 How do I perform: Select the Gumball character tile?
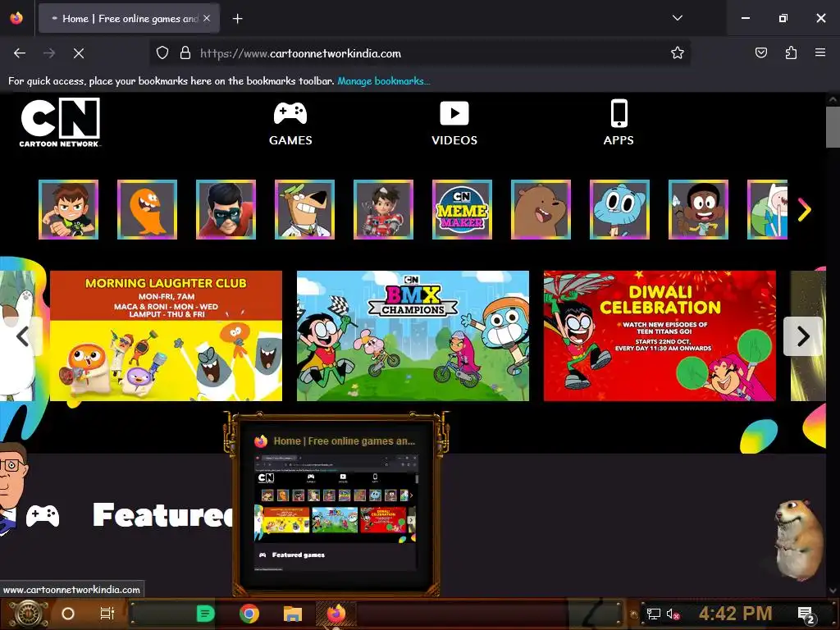pyautogui.click(x=620, y=209)
